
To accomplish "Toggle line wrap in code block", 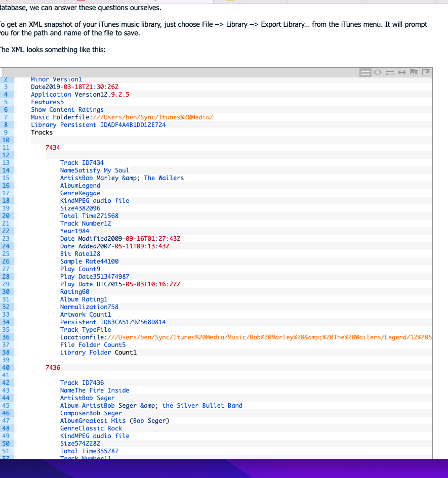I will pos(390,72).
